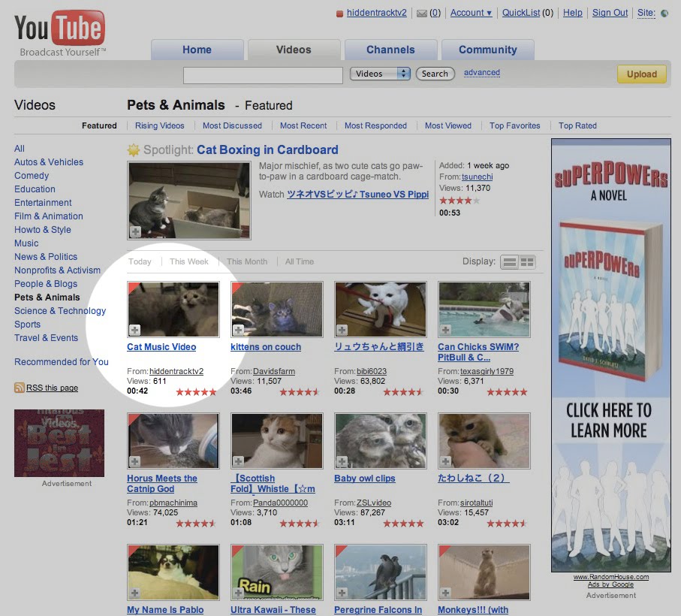Click the Sign Out link

tap(610, 13)
